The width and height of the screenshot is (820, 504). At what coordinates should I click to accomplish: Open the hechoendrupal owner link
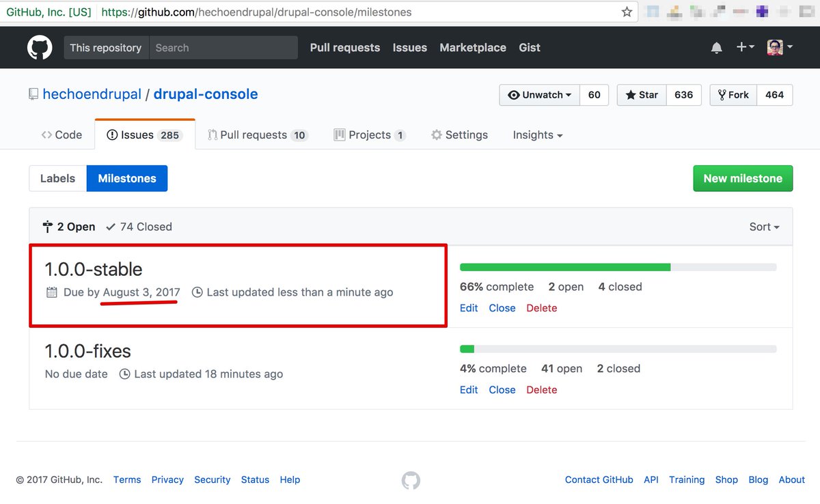coord(92,94)
